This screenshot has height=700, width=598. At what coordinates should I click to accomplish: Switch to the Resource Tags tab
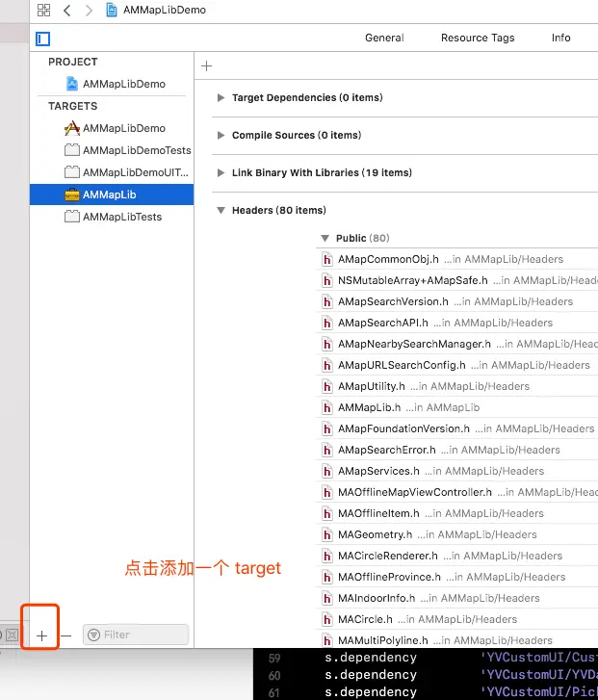tap(478, 38)
